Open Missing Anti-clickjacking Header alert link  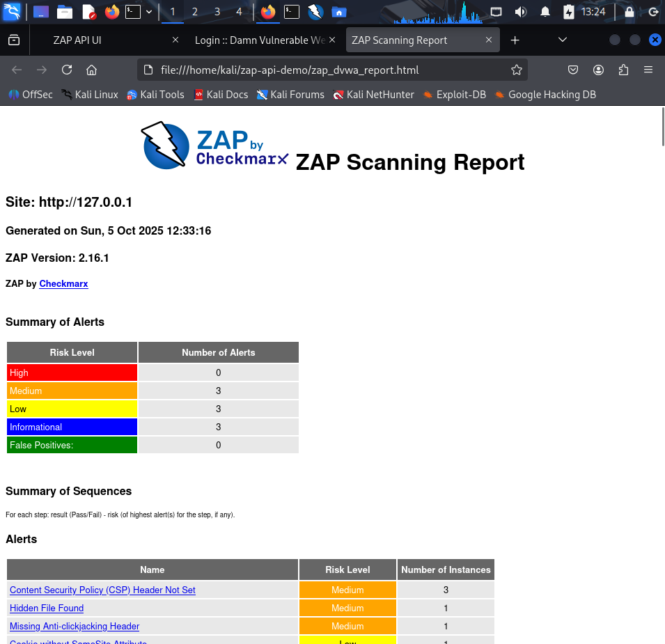(75, 626)
